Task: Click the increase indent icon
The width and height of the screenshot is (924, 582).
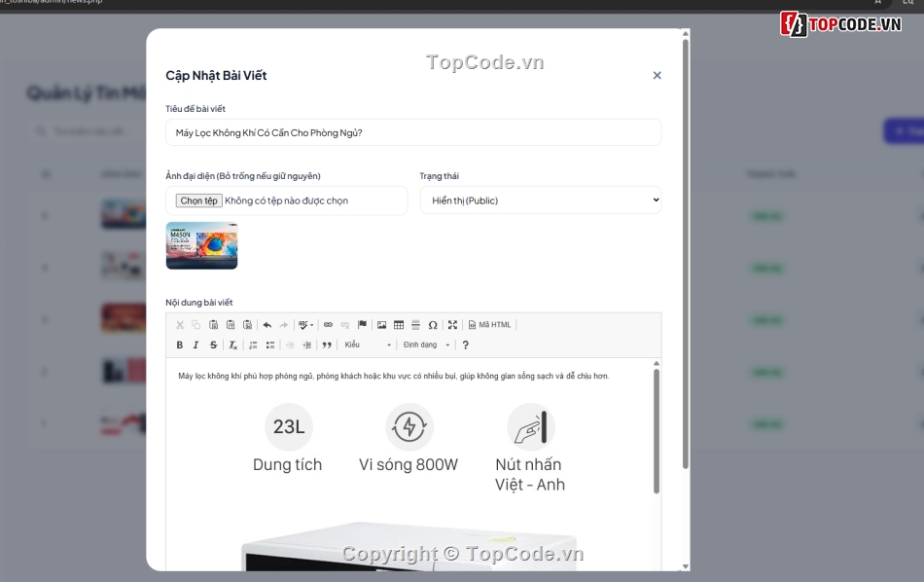Action: pyautogui.click(x=307, y=345)
